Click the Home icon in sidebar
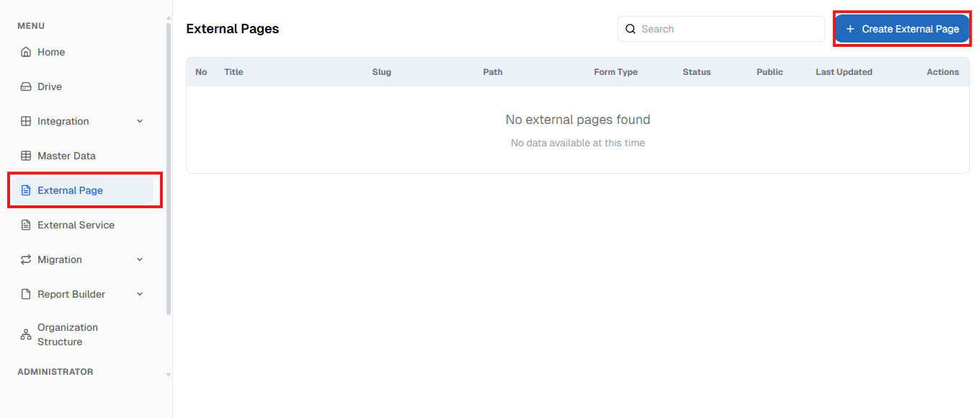The height and width of the screenshot is (418, 980). (25, 52)
